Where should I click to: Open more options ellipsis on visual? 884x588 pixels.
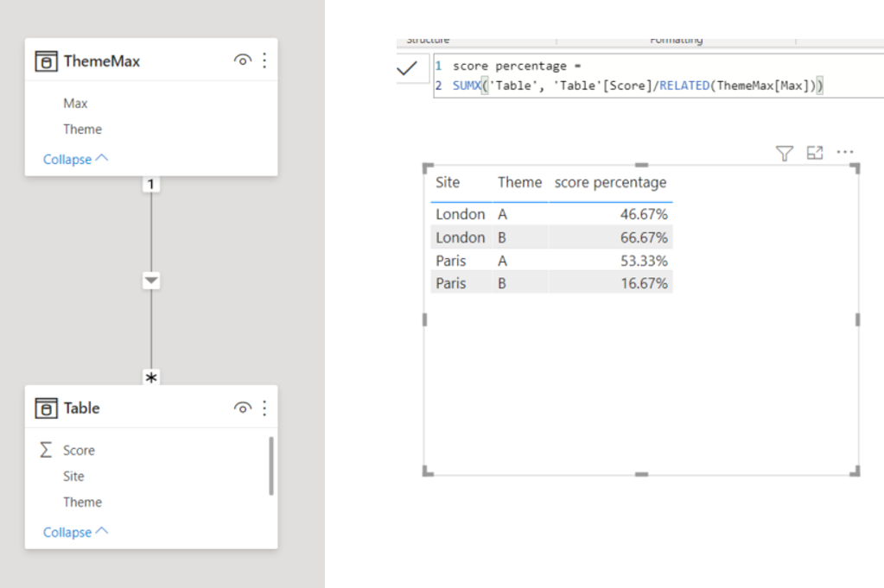pyautogui.click(x=845, y=151)
